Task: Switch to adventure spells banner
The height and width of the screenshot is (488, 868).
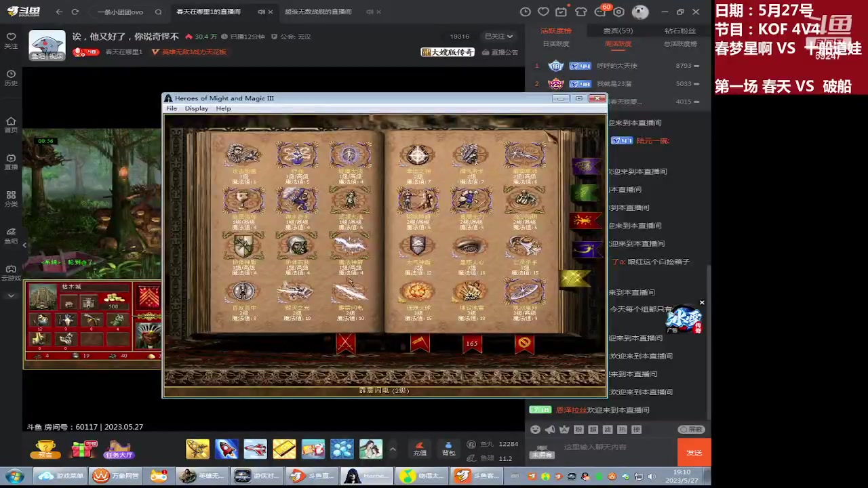Action: (420, 343)
